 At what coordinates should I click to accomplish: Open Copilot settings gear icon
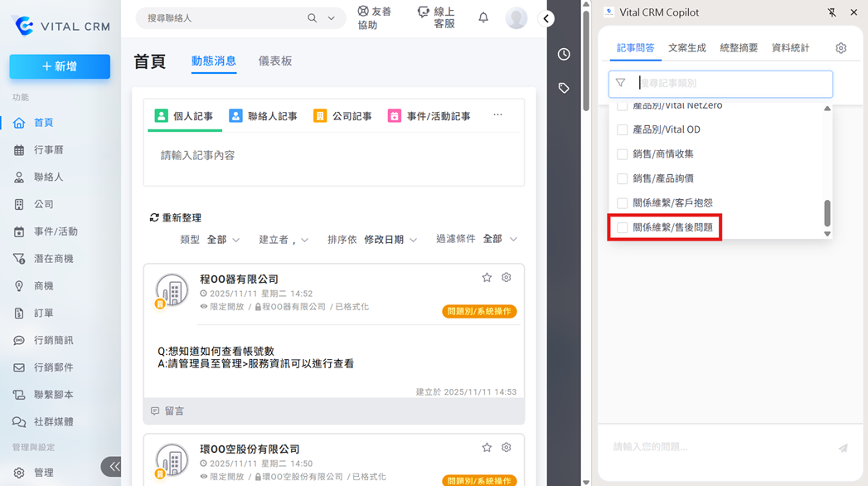(x=841, y=48)
